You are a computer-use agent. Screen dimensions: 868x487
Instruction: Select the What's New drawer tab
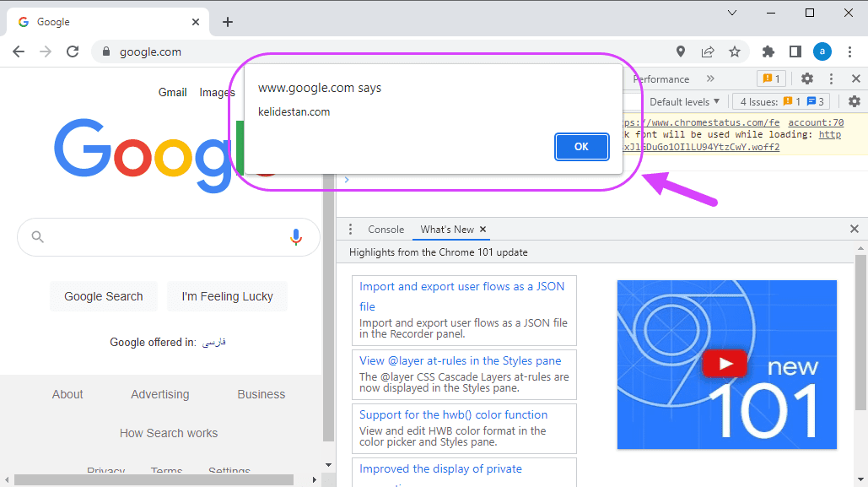[x=447, y=230]
